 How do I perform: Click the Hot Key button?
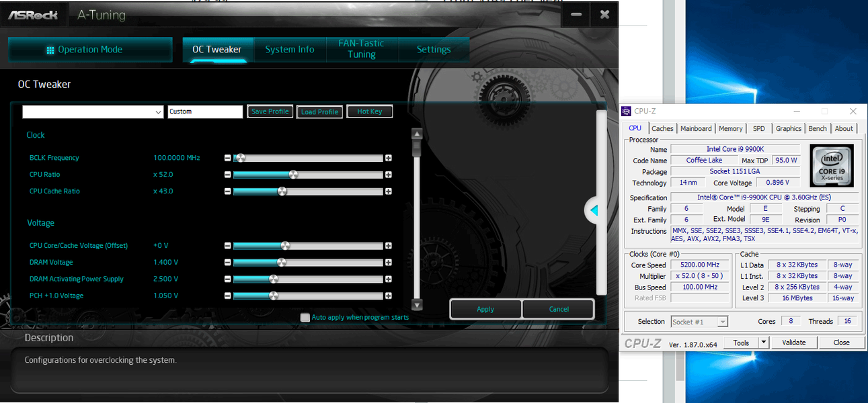tap(370, 111)
